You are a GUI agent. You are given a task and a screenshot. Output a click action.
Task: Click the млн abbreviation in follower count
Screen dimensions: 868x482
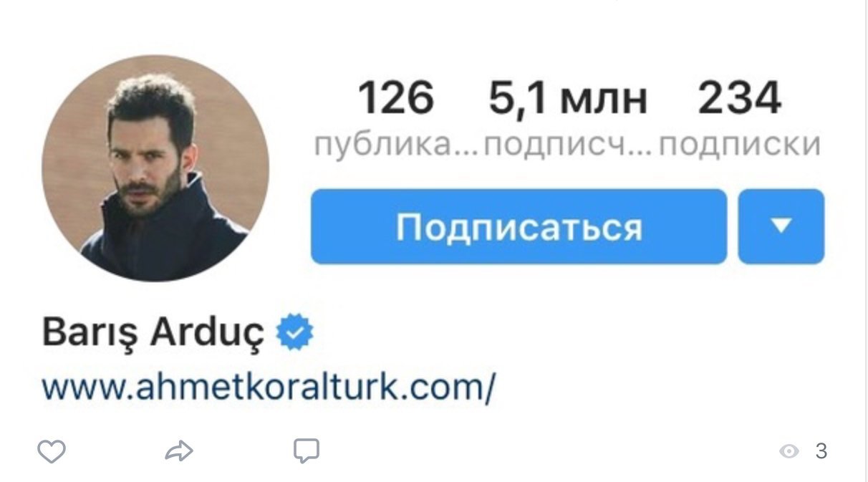604,102
